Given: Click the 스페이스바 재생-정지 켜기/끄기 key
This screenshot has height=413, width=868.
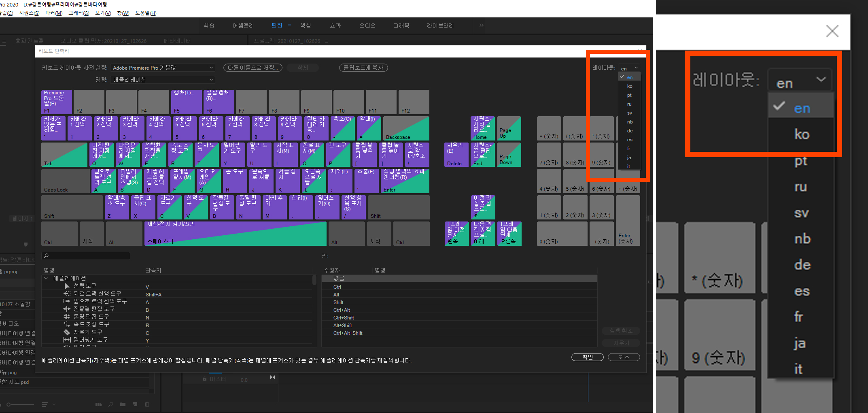Looking at the screenshot, I should pos(236,234).
